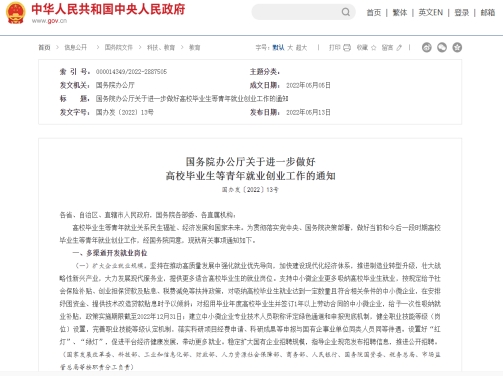Screen dimensions: 503x377
Task: Set font size to 大
Action: (x=290, y=48)
